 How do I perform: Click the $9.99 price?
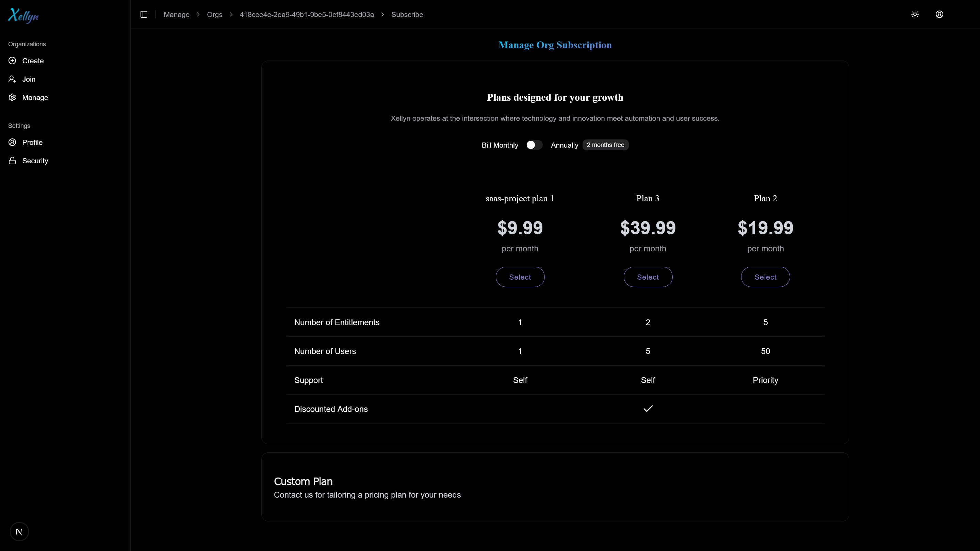point(520,228)
